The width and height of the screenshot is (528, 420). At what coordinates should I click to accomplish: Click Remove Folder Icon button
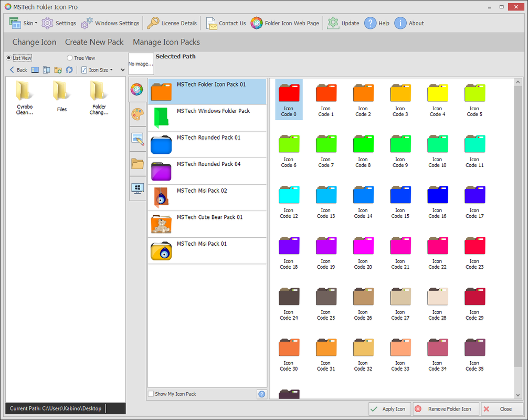tap(446, 409)
